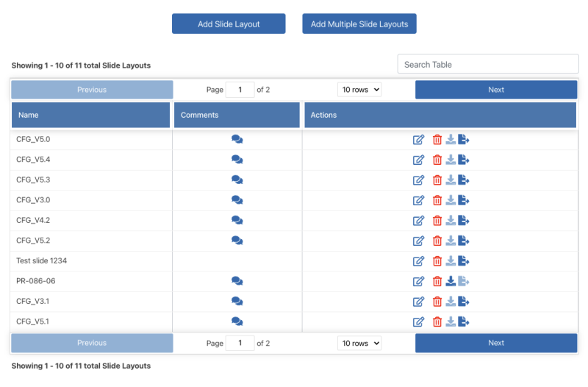Export the CFG_V3.0 layout file
Image resolution: width=588 pixels, height=387 pixels.
click(464, 200)
